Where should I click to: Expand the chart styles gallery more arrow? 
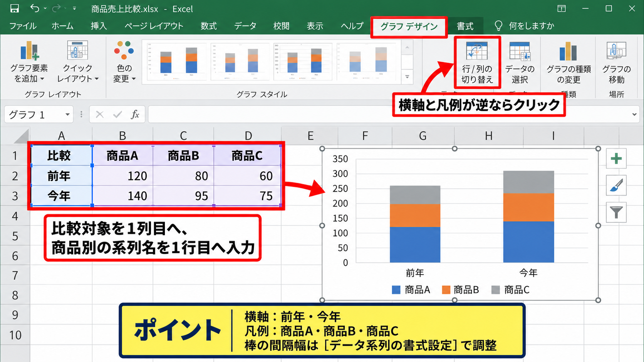407,77
